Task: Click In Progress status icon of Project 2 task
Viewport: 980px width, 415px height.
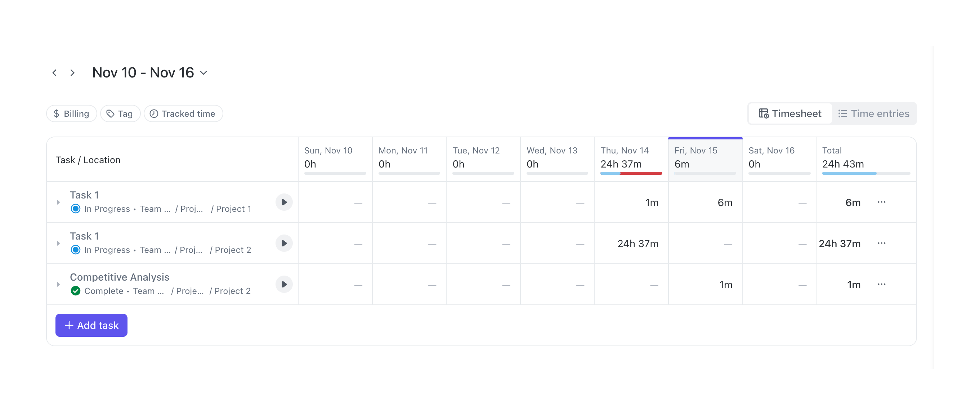Action: pos(76,250)
